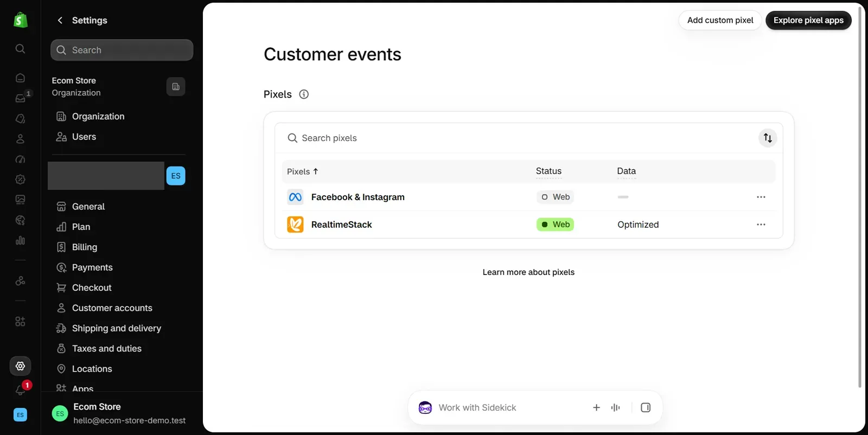The height and width of the screenshot is (435, 868).
Task: Open the Products tag icon in the rail
Action: coord(20,118)
